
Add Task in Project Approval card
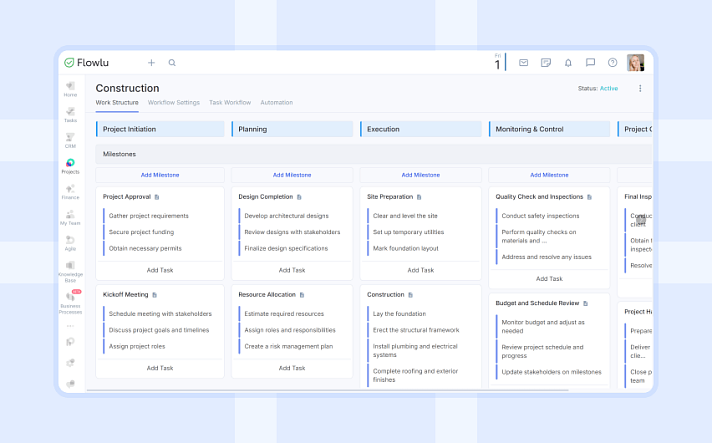tap(160, 270)
